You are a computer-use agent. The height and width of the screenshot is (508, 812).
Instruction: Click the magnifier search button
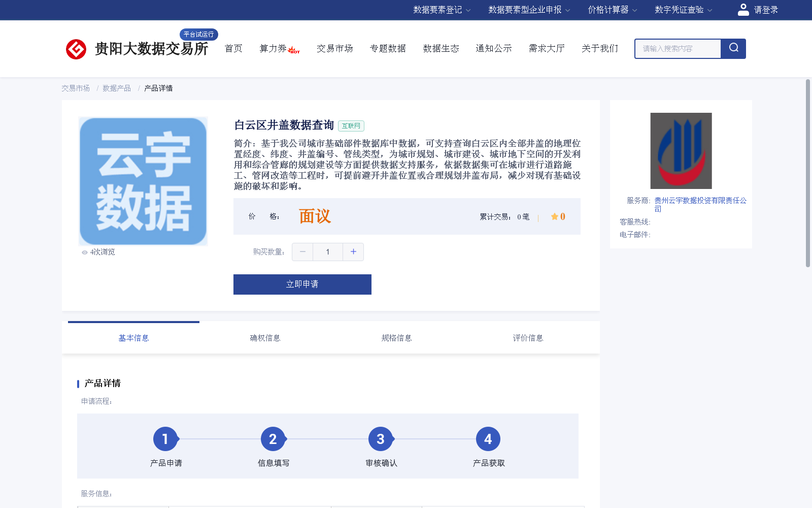click(x=733, y=48)
